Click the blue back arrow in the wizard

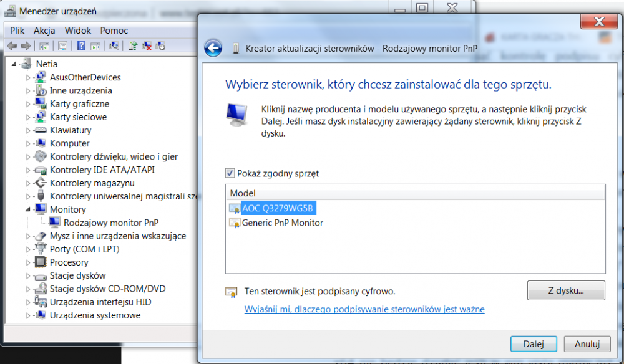(x=213, y=48)
